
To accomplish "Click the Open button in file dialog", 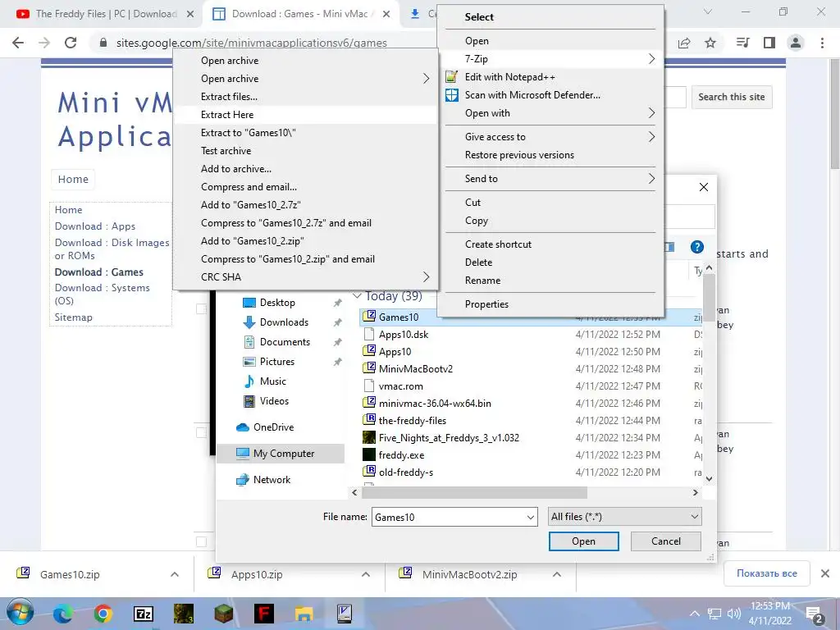I will point(583,541).
